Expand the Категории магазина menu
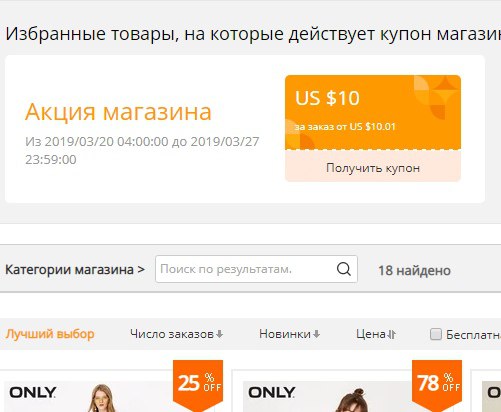 (x=75, y=269)
